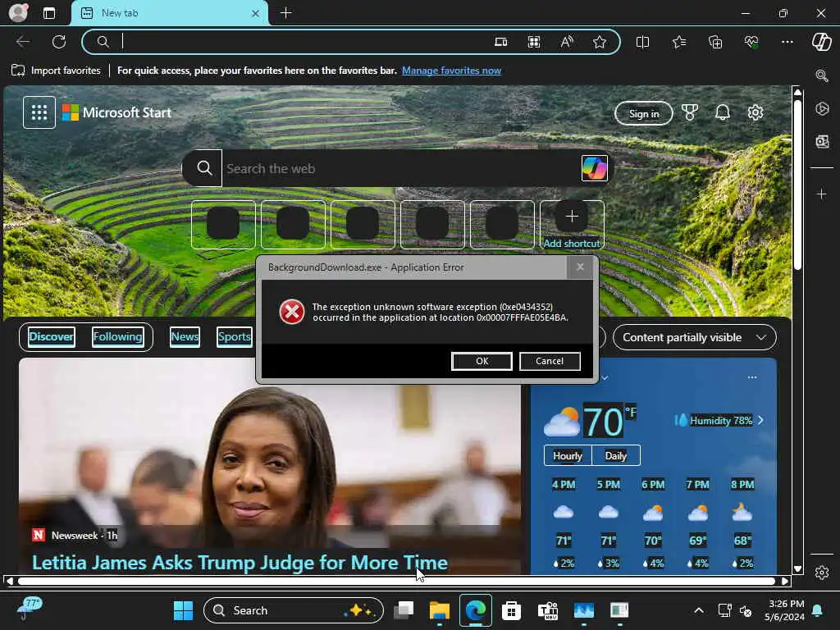Click Manage favorites now link

click(x=451, y=71)
